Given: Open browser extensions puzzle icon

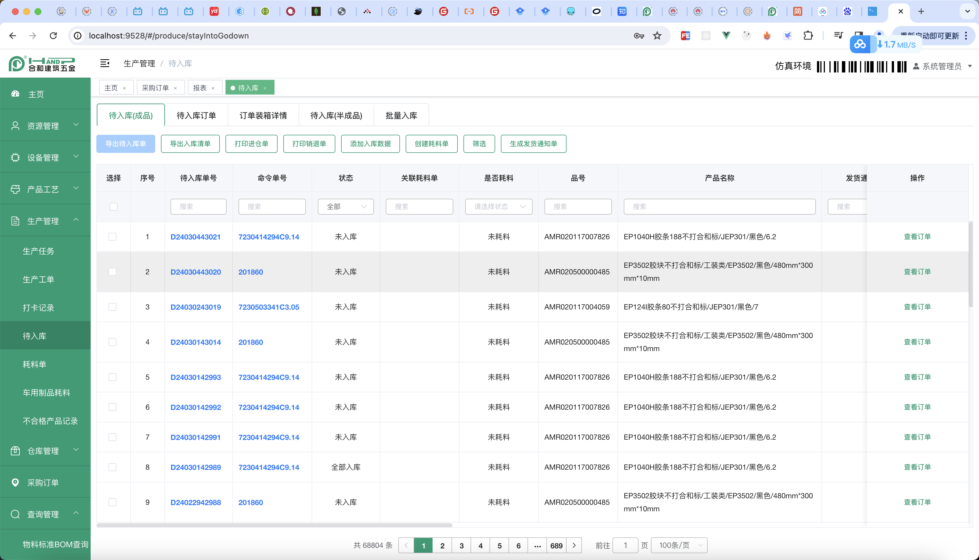Looking at the screenshot, I should [x=808, y=36].
